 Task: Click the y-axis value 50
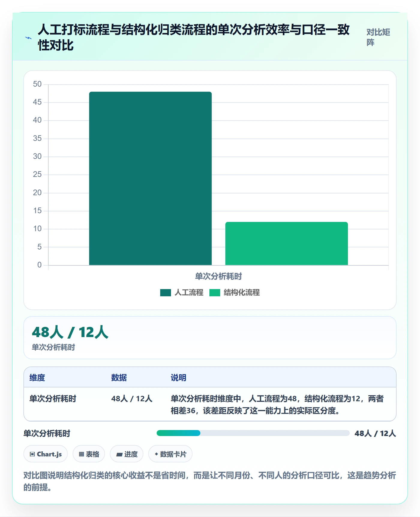(37, 84)
